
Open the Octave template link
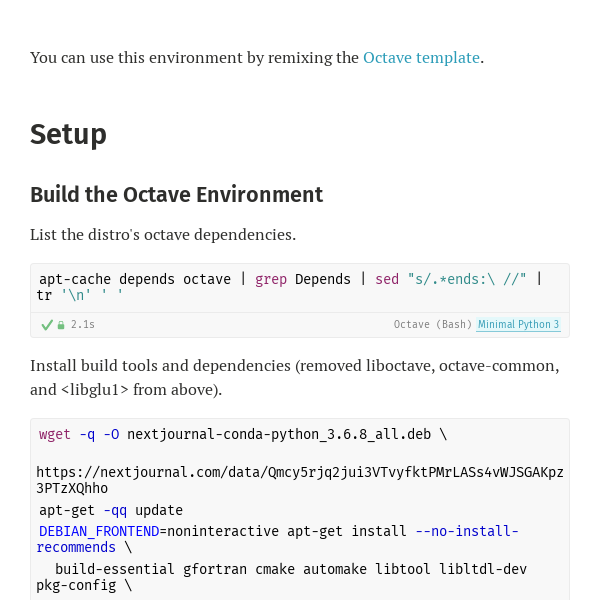[421, 58]
